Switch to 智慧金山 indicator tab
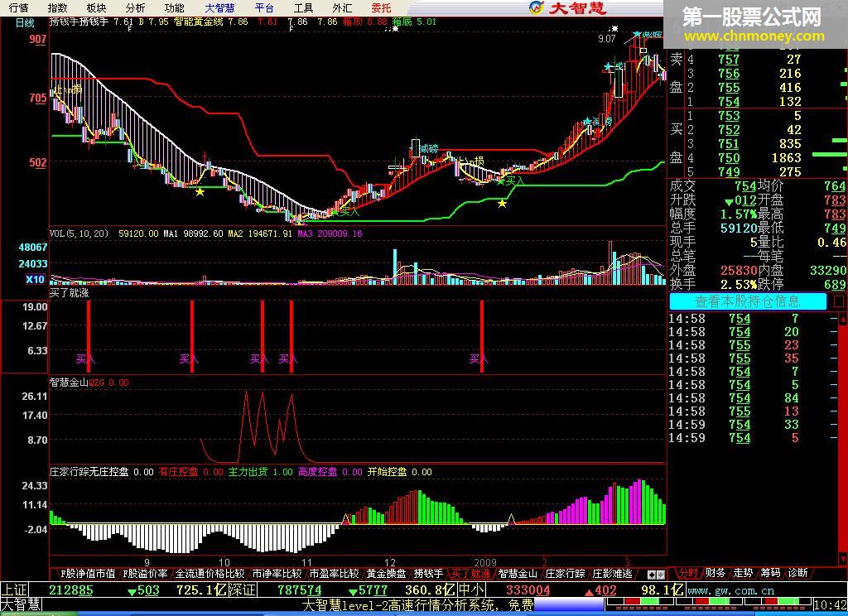The height and width of the screenshot is (616, 848). click(x=518, y=573)
